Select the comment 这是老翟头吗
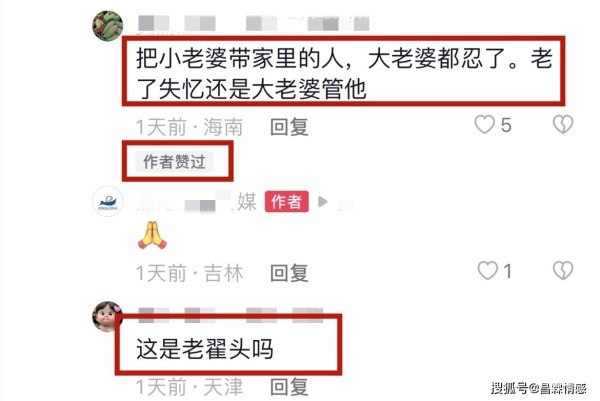 click(205, 349)
